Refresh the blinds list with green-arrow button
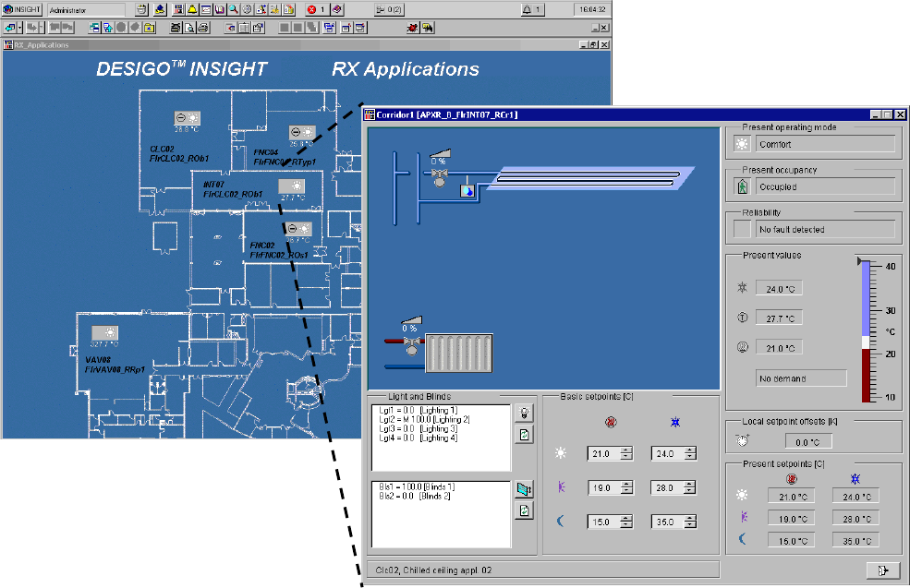Viewport: 910px width, 588px height. point(524,510)
